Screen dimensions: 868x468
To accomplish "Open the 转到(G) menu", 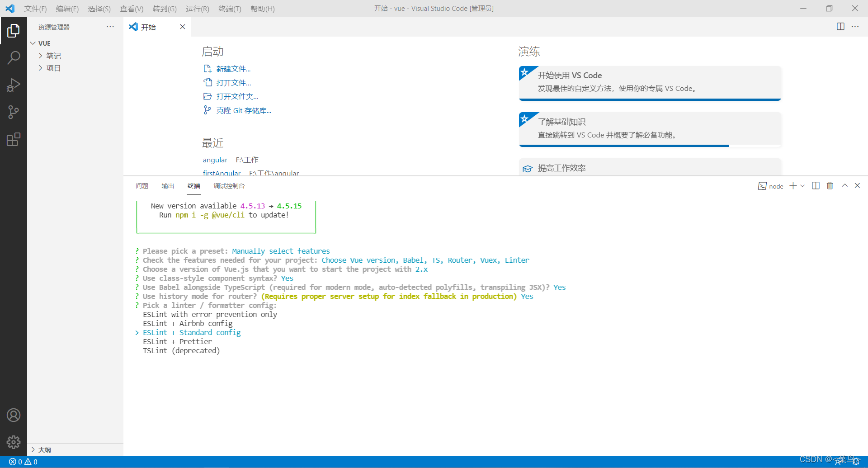I will [165, 9].
